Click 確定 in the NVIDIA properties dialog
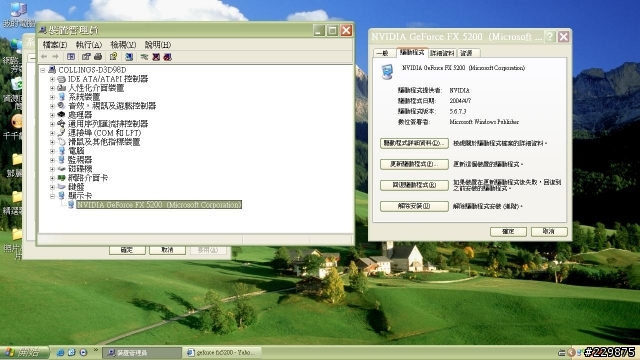 tap(508, 231)
